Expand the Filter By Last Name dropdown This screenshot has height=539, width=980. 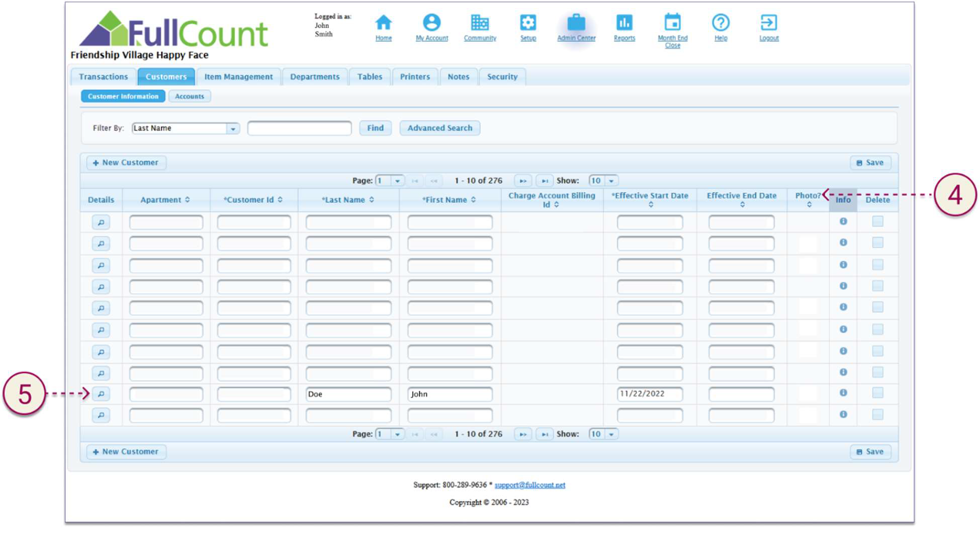point(233,129)
